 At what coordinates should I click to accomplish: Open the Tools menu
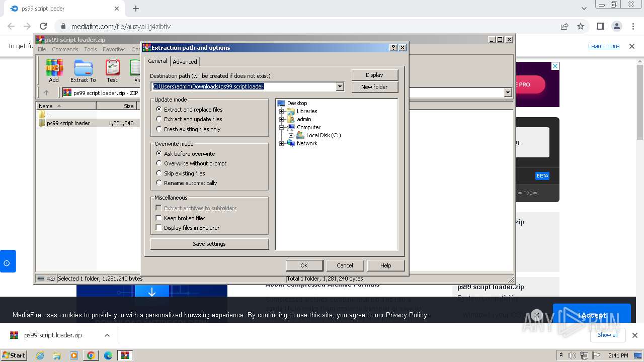click(91, 49)
